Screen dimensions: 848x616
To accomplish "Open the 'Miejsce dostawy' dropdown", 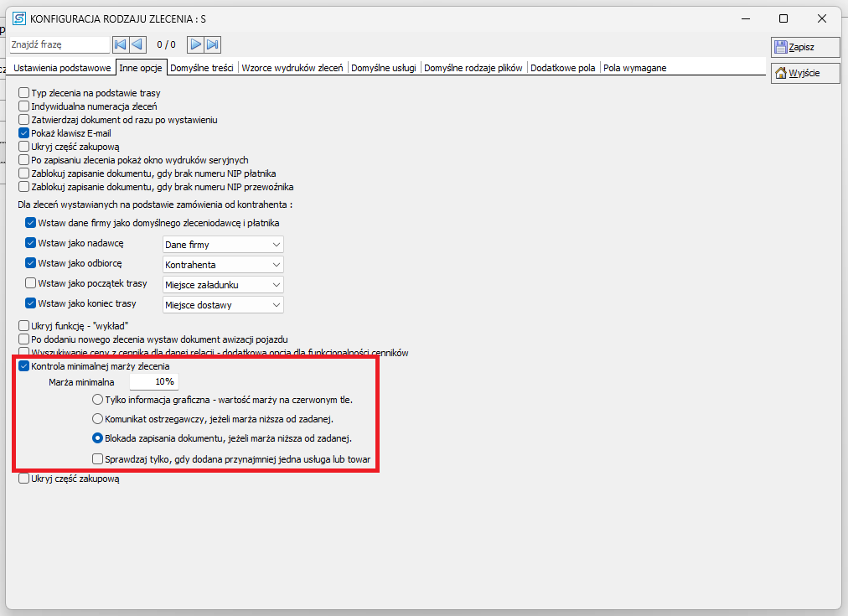I will pyautogui.click(x=223, y=305).
